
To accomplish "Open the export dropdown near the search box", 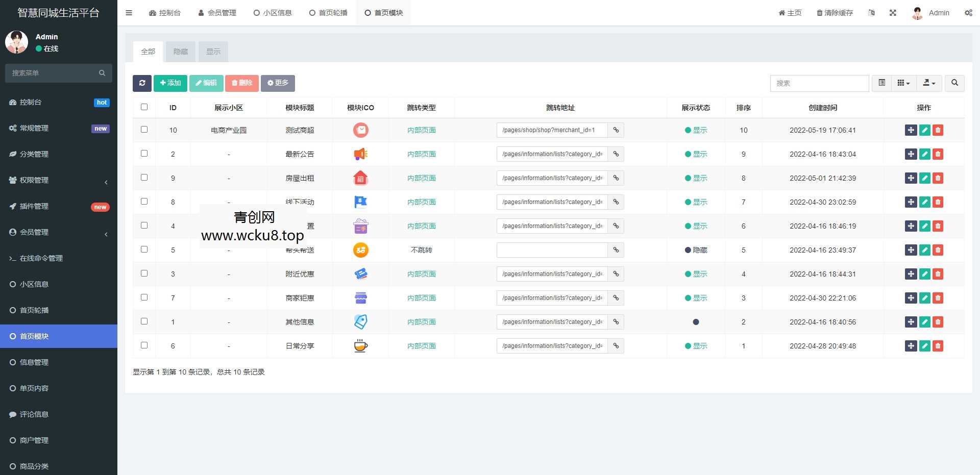I will (929, 83).
